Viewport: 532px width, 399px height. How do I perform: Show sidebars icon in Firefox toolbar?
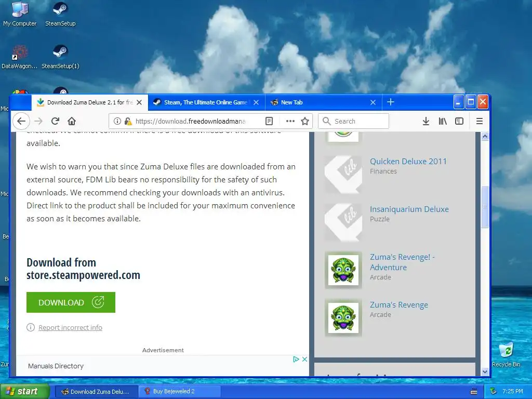(459, 121)
